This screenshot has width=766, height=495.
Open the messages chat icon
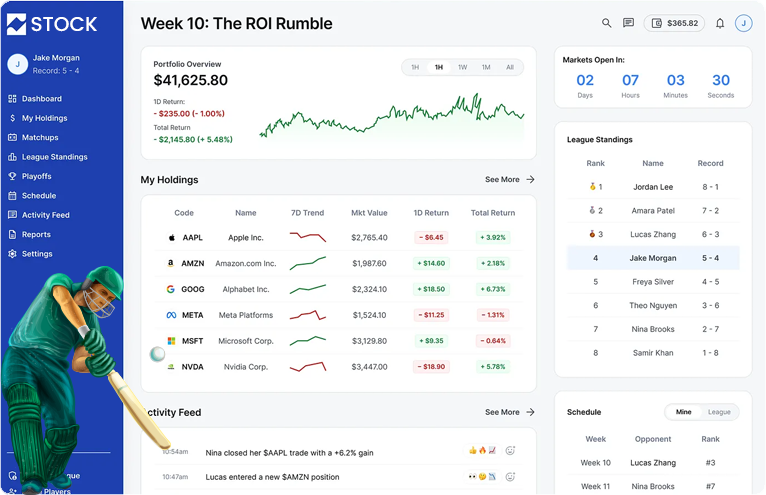(x=628, y=23)
